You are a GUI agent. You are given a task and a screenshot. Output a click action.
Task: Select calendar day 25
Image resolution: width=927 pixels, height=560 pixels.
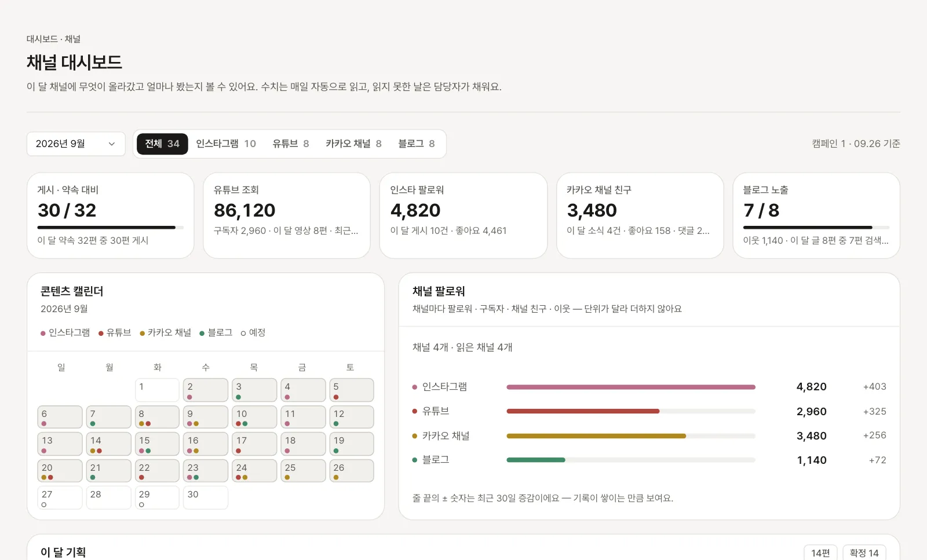[x=303, y=471]
